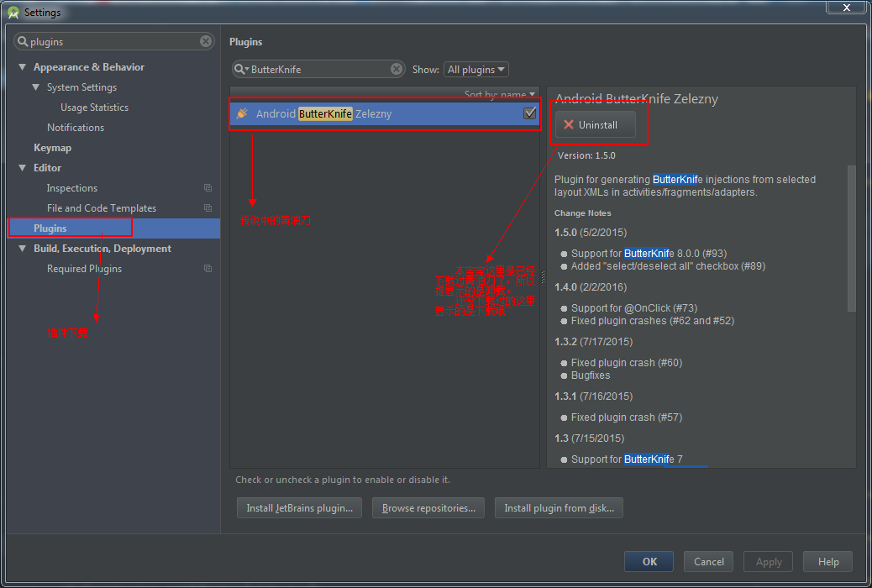Click the Android Studio icon in title bar
The width and height of the screenshot is (872, 588).
tap(13, 13)
